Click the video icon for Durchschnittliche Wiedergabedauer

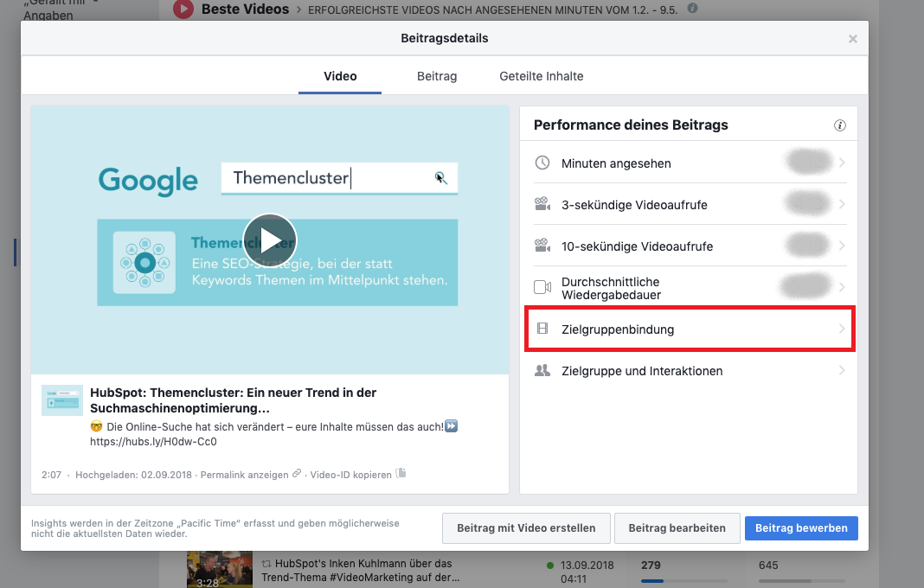pyautogui.click(x=542, y=287)
